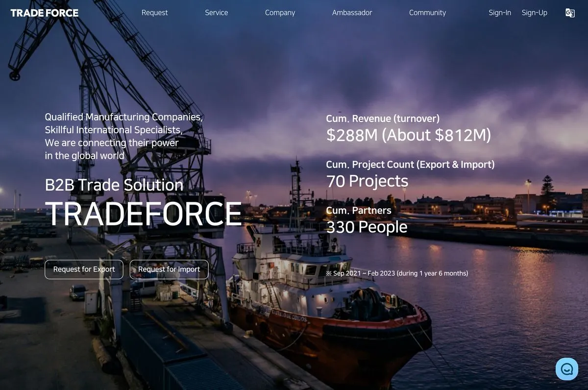
Task: Open the chat support widget
Action: click(x=567, y=369)
